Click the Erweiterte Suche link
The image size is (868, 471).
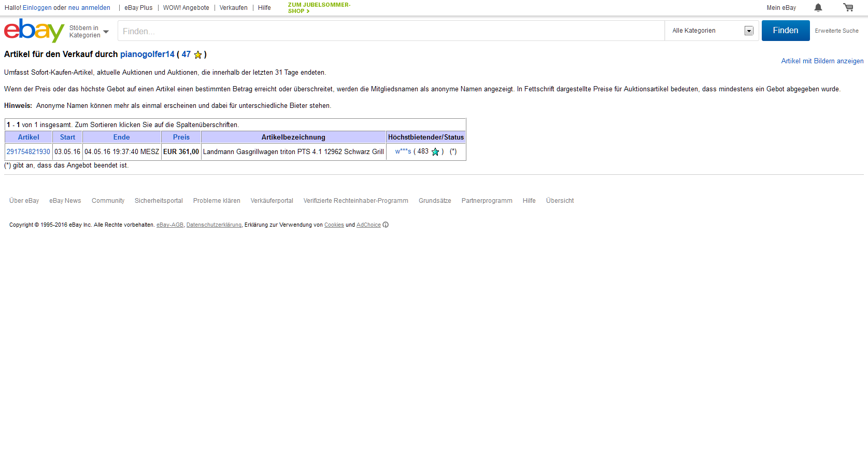tap(836, 31)
